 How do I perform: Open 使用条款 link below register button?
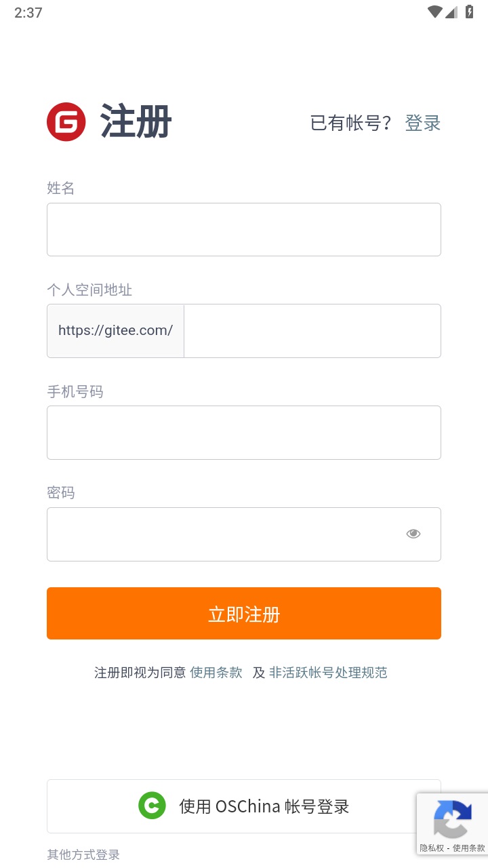[216, 673]
